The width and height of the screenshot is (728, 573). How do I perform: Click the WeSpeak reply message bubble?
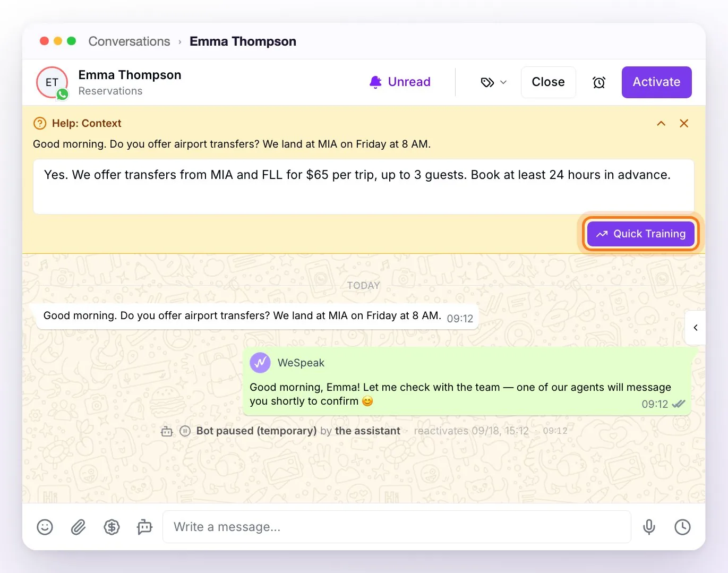pyautogui.click(x=468, y=381)
